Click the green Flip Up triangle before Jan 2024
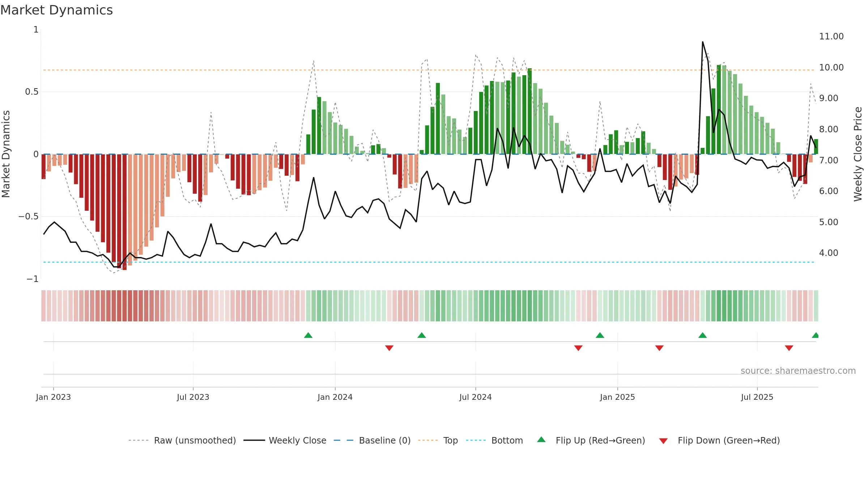The width and height of the screenshot is (868, 488). pyautogui.click(x=308, y=335)
